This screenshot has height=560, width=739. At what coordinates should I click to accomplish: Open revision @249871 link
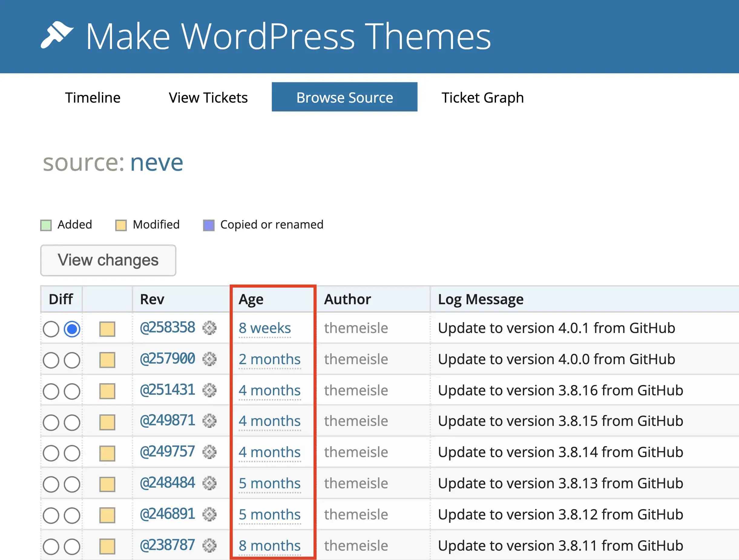[167, 420]
